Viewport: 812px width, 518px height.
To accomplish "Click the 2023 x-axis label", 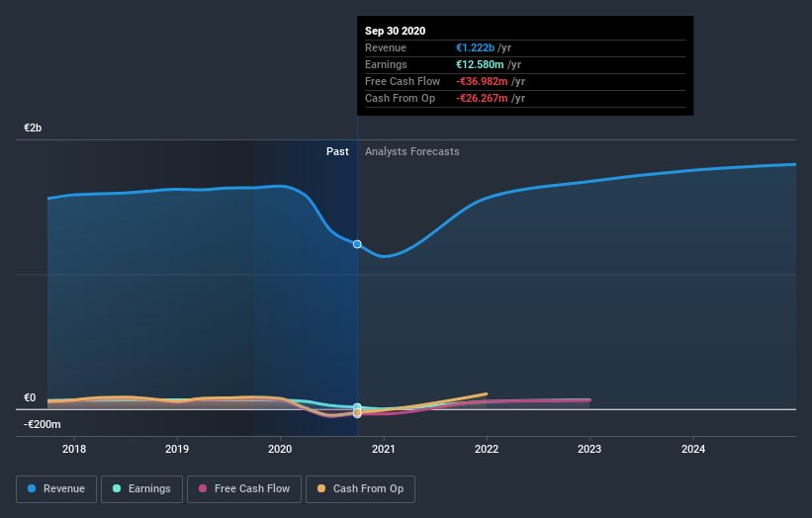I will [x=589, y=449].
